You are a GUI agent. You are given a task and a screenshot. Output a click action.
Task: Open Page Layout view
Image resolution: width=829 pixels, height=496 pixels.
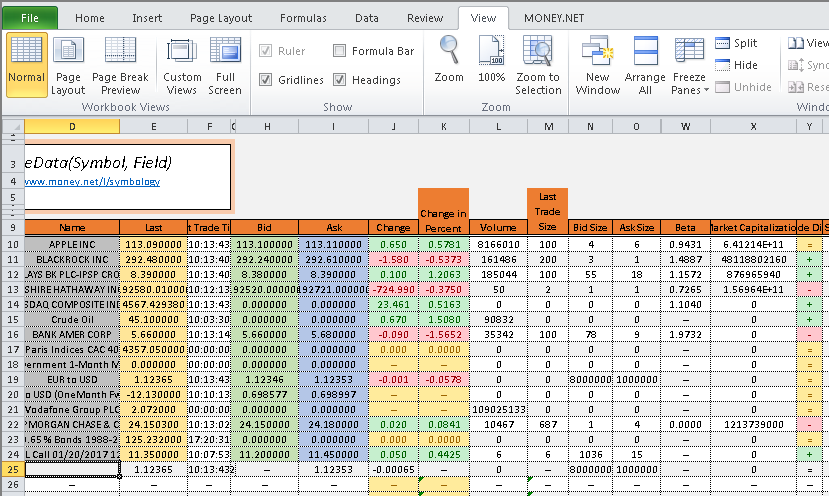[x=68, y=66]
